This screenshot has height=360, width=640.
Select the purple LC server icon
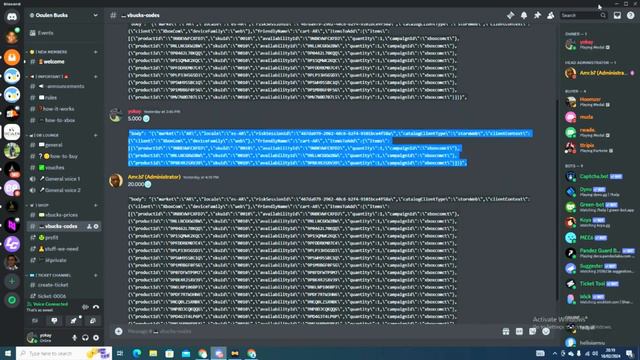pyautogui.click(x=12, y=244)
